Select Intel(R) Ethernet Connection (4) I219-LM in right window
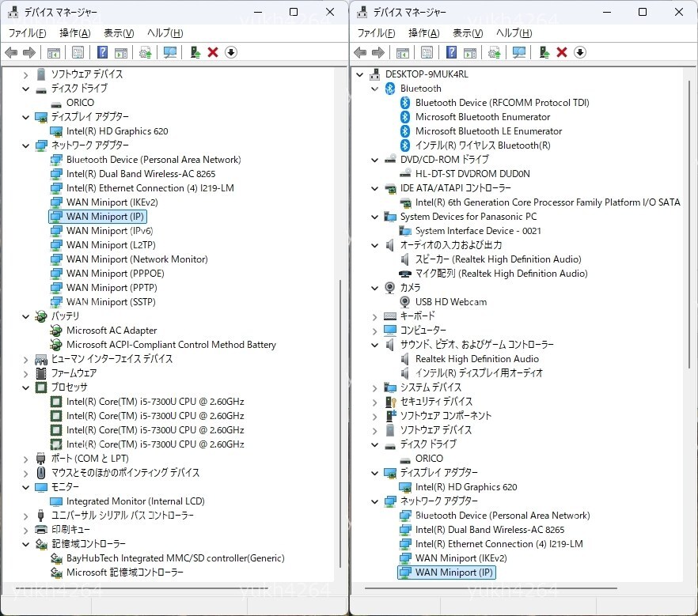The height and width of the screenshot is (616, 698). coord(499,544)
